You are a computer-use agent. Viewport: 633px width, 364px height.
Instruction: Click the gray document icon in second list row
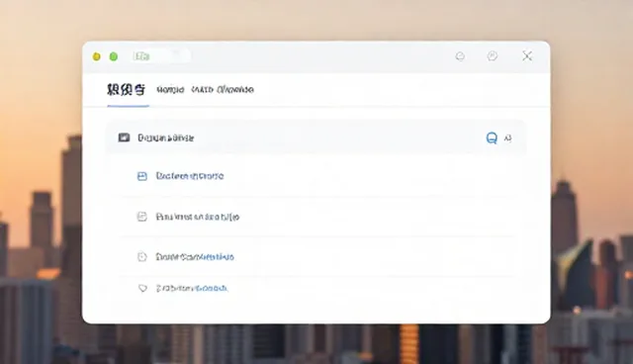tap(142, 217)
